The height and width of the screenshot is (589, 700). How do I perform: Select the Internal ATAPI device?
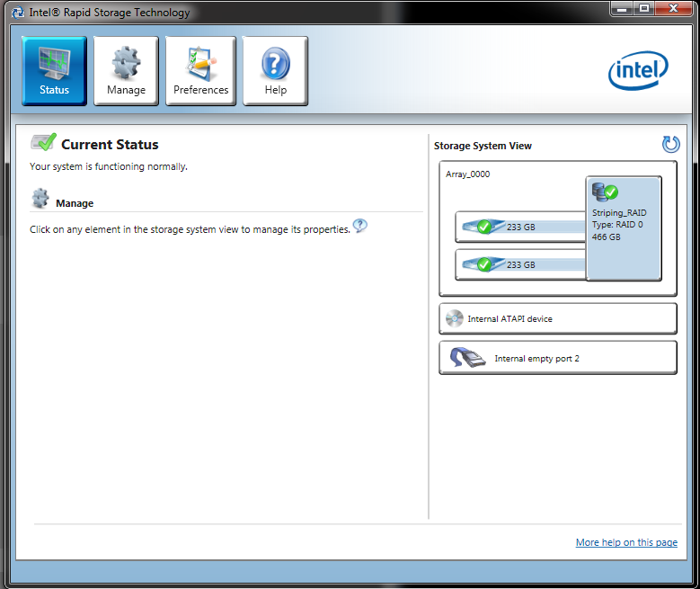pyautogui.click(x=558, y=318)
